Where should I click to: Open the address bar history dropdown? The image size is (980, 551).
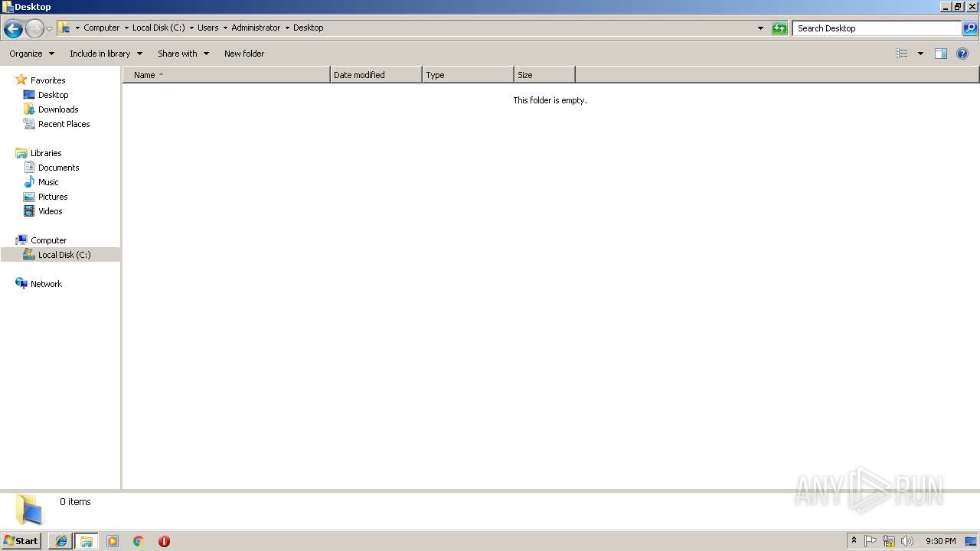coord(760,28)
